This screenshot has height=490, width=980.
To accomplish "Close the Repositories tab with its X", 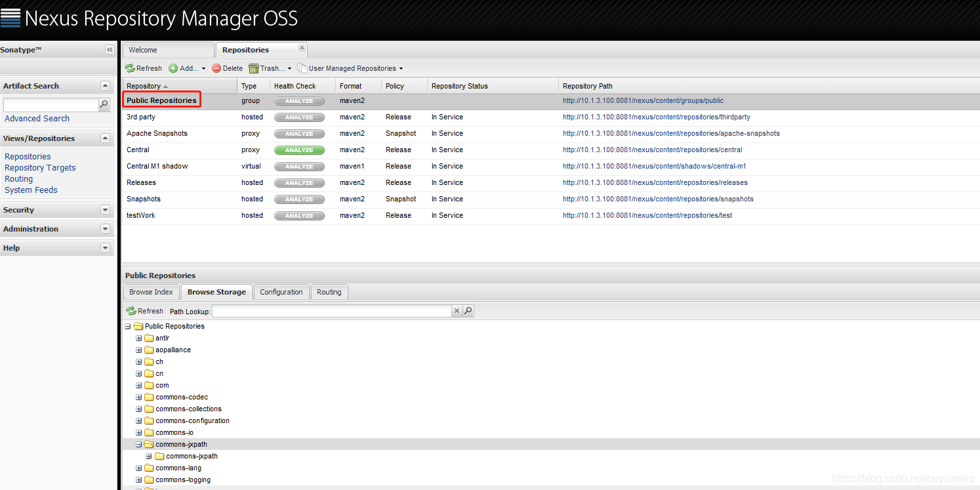I will click(x=302, y=47).
